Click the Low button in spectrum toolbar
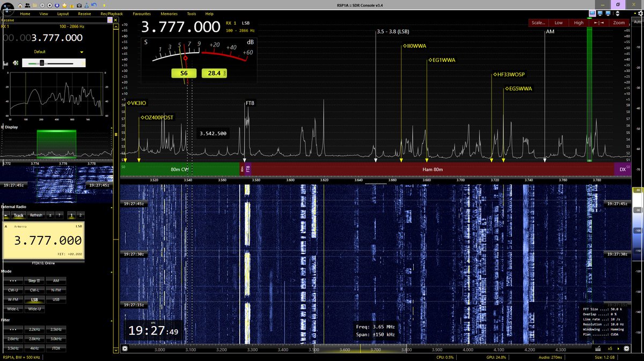The width and height of the screenshot is (644, 361). pyautogui.click(x=559, y=23)
